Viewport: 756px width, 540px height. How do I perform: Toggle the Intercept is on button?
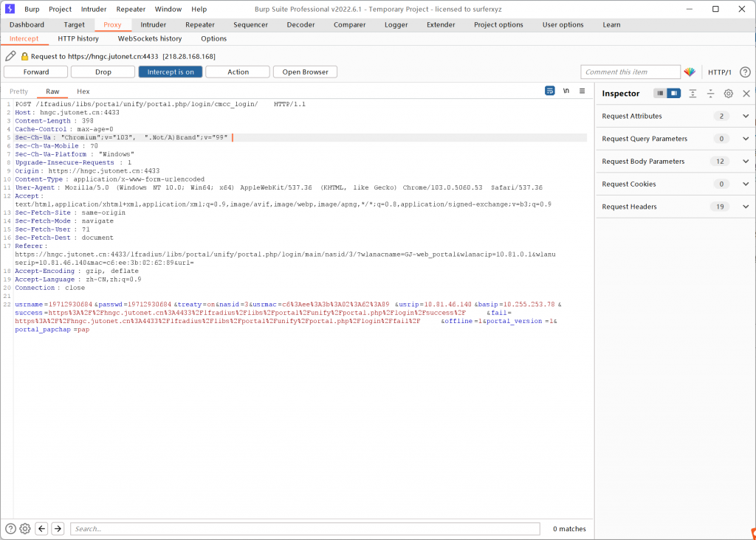(170, 72)
